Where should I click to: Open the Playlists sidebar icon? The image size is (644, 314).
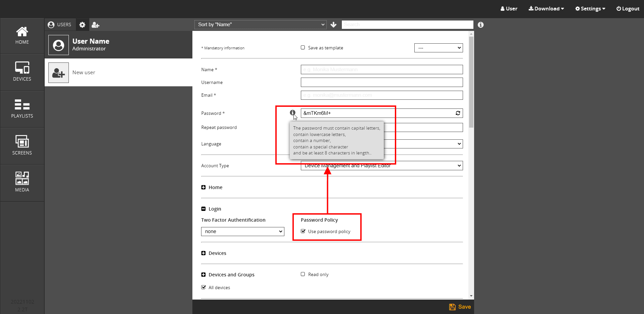(22, 108)
